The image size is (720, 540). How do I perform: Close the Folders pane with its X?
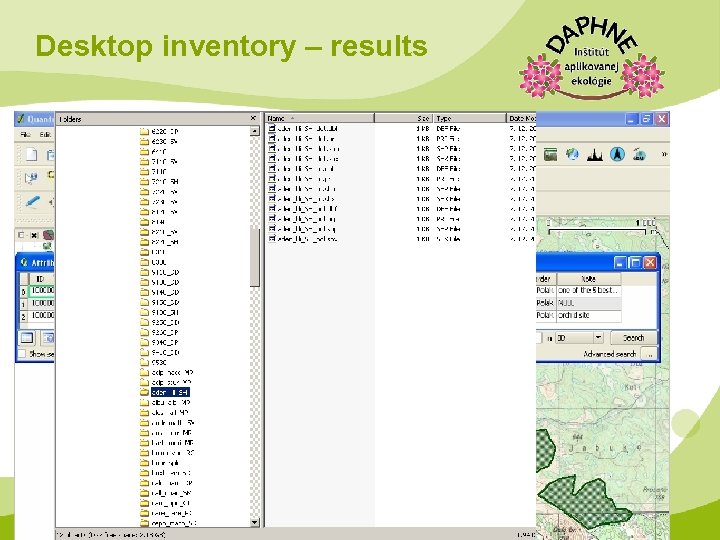[253, 118]
